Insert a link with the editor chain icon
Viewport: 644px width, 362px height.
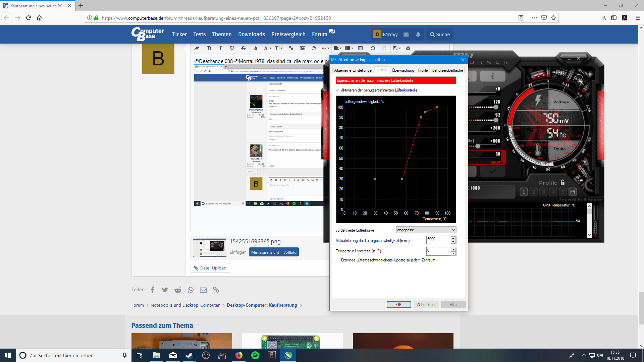click(x=291, y=48)
